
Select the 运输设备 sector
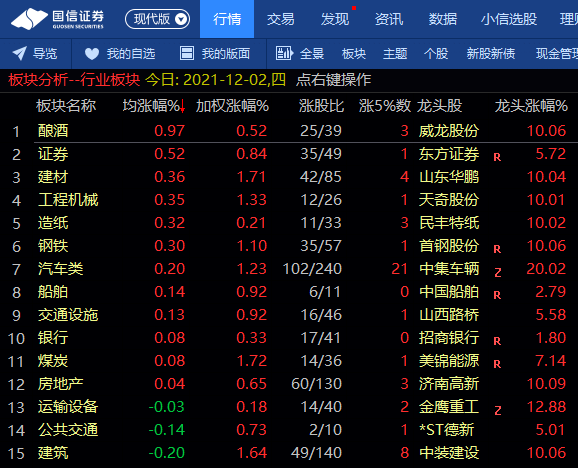68,407
